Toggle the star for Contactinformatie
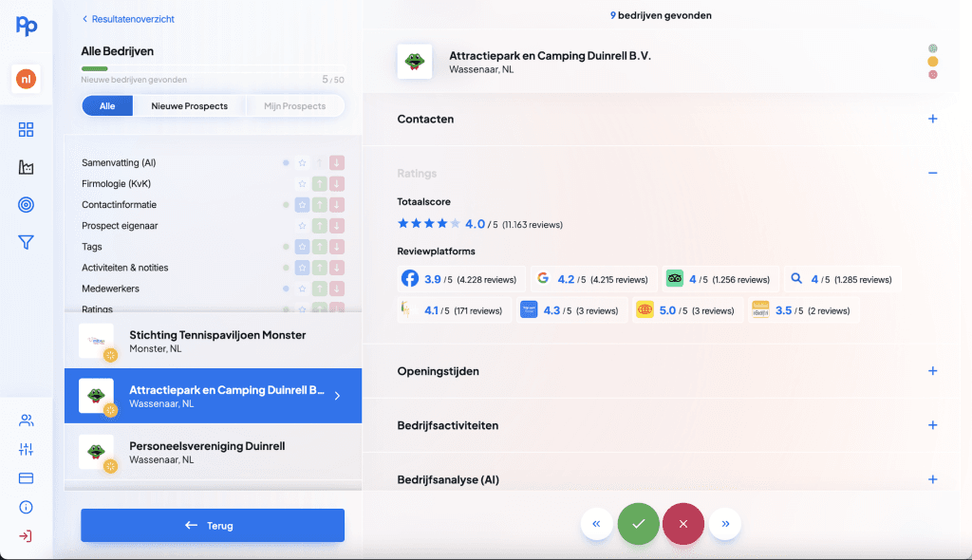Image resolution: width=972 pixels, height=560 pixels. pos(302,205)
